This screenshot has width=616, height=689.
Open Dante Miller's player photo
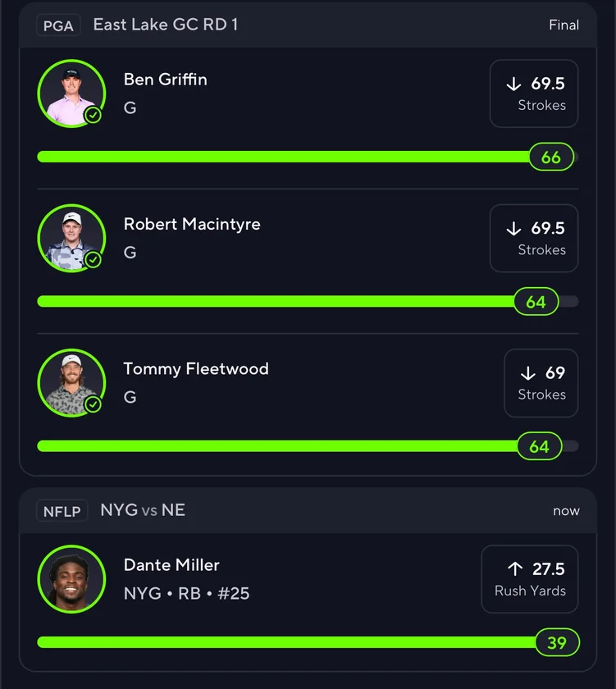[x=71, y=578]
